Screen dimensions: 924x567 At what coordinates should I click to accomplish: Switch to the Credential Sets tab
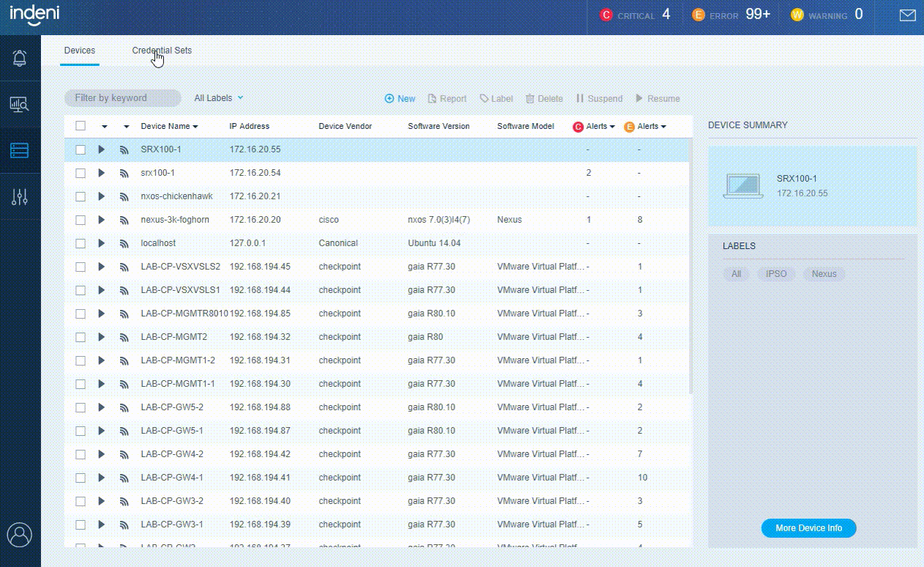[x=162, y=51]
